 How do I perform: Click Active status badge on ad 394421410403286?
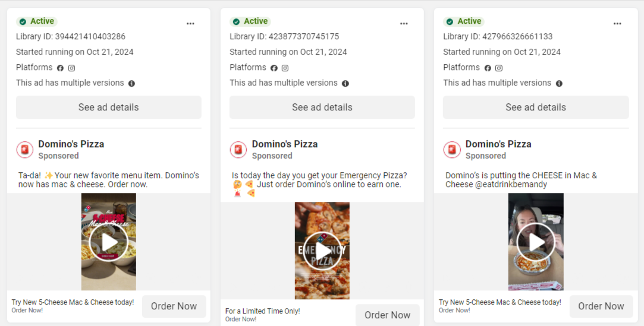click(36, 21)
